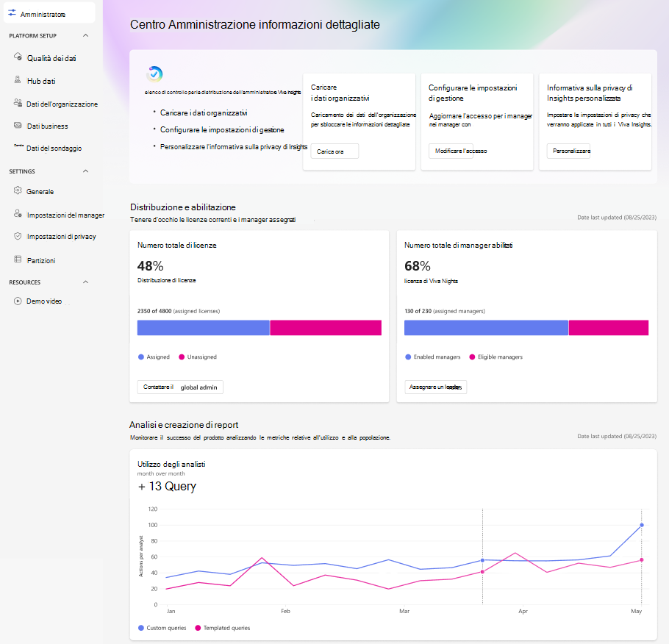The image size is (669, 644).
Task: Click the pink Eligible managers bar segment
Action: pyautogui.click(x=609, y=328)
